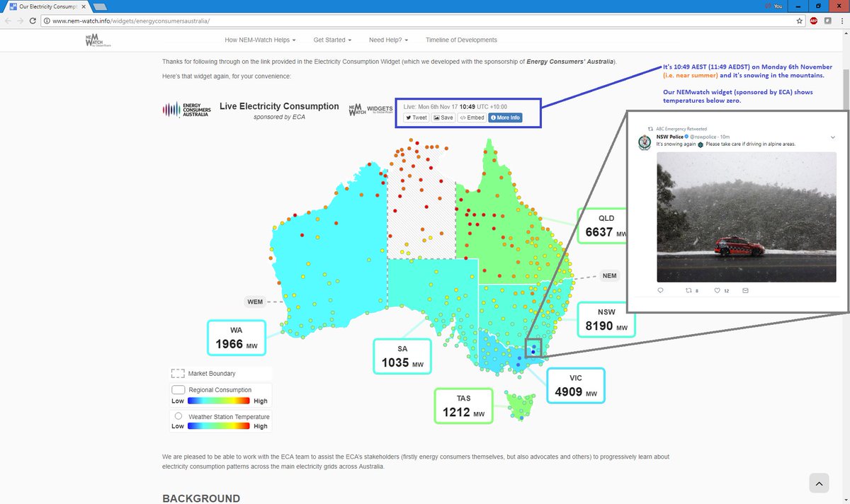The width and height of the screenshot is (850, 504).
Task: Switch to the Our Electricity Consumption browser tab
Action: coord(42,7)
